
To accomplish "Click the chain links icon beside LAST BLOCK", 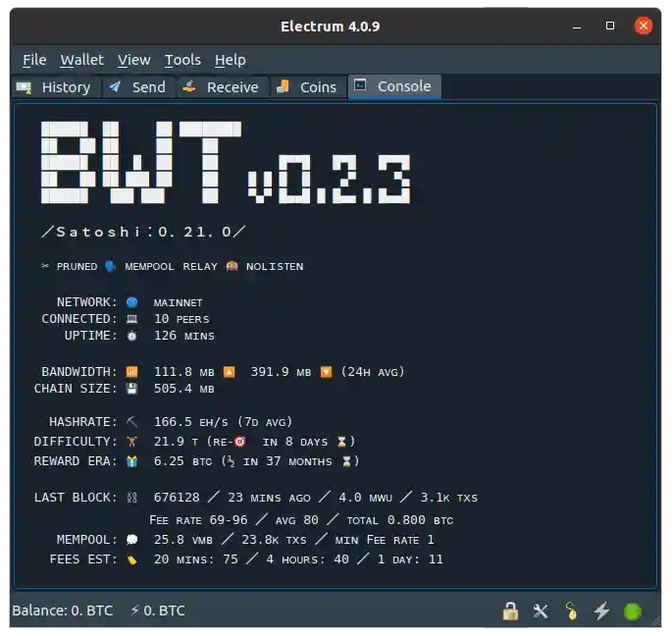I will [x=132, y=498].
